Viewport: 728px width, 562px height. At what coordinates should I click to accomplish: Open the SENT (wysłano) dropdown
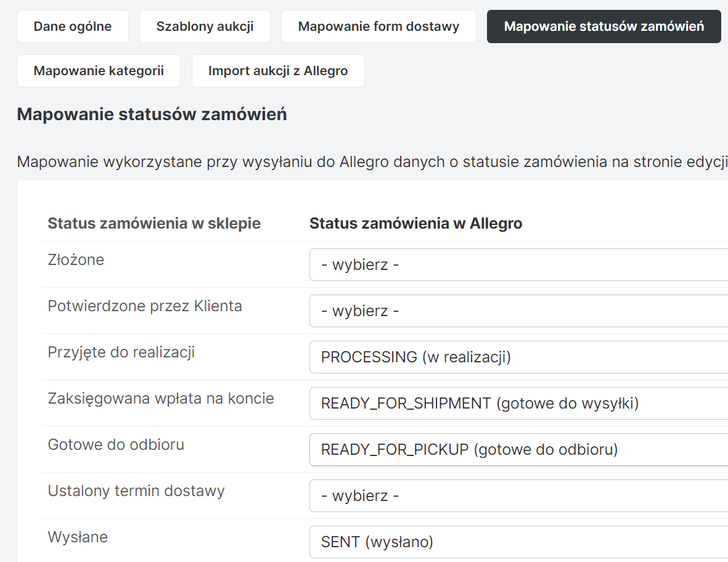click(x=518, y=542)
